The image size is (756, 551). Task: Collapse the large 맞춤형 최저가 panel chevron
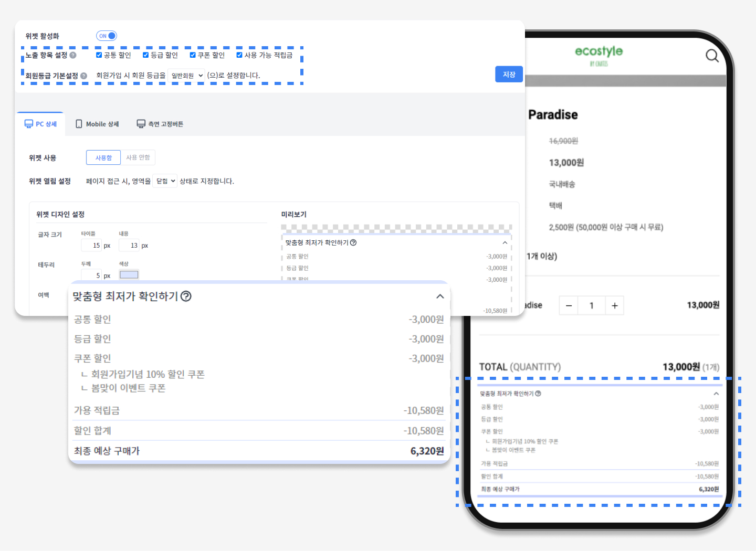point(440,296)
